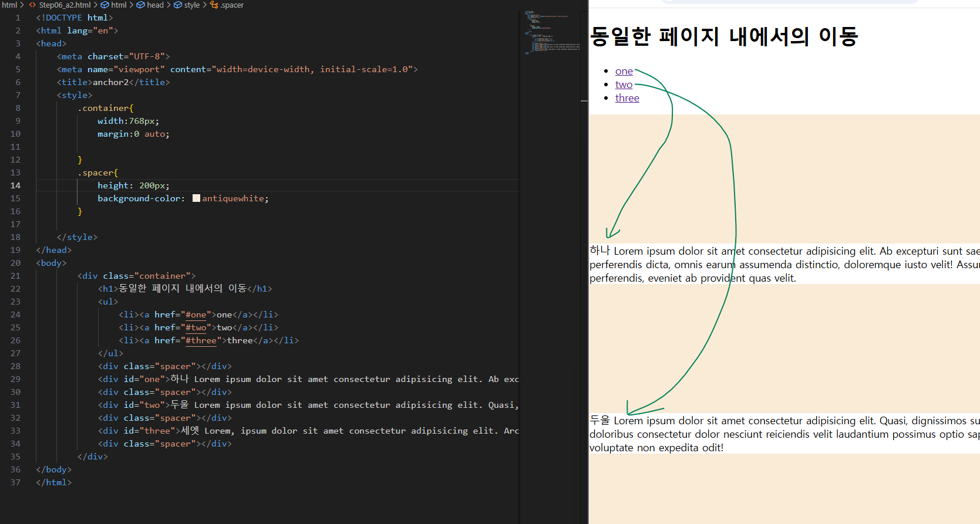Viewport: 980px width, 524px height.
Task: Click the div class="container" line
Action: click(x=136, y=276)
